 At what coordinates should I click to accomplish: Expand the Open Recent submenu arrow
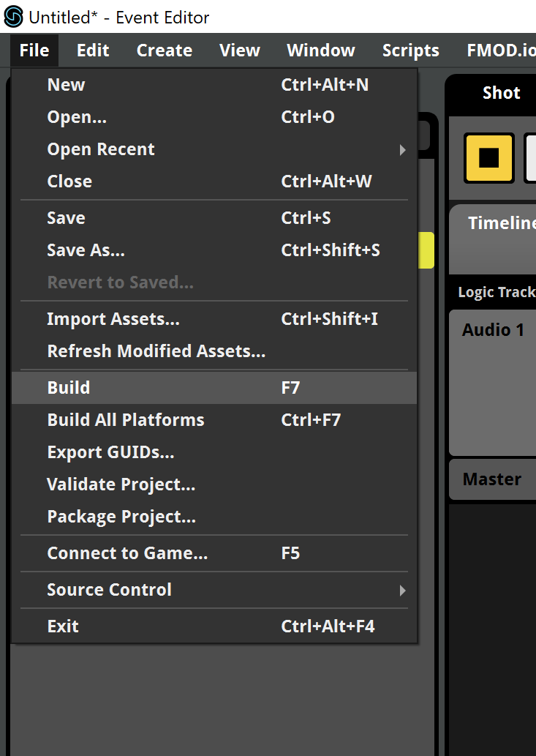click(402, 150)
